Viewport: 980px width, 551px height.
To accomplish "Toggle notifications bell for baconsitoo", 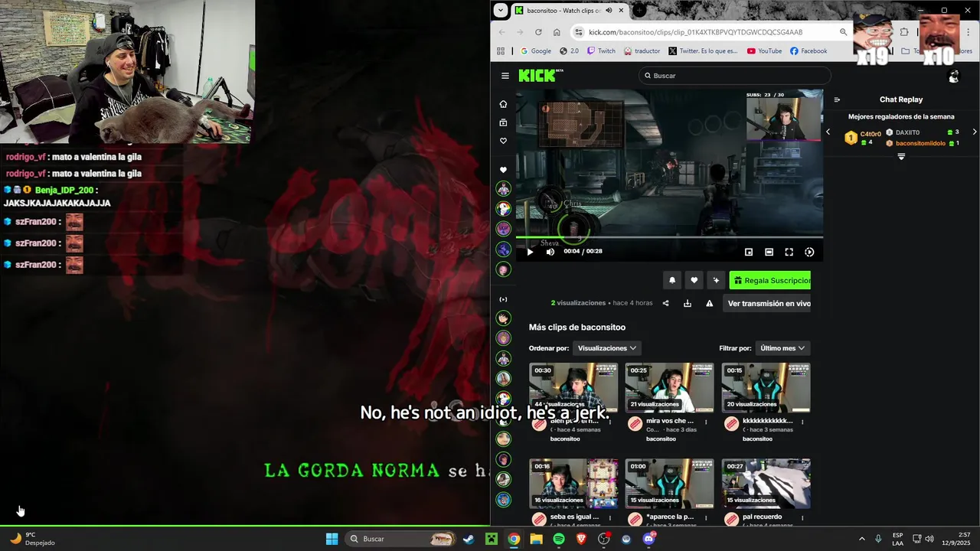I will click(x=672, y=281).
